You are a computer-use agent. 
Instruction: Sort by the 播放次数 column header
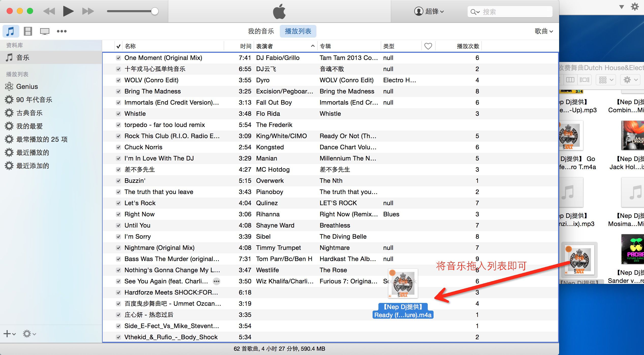point(458,46)
